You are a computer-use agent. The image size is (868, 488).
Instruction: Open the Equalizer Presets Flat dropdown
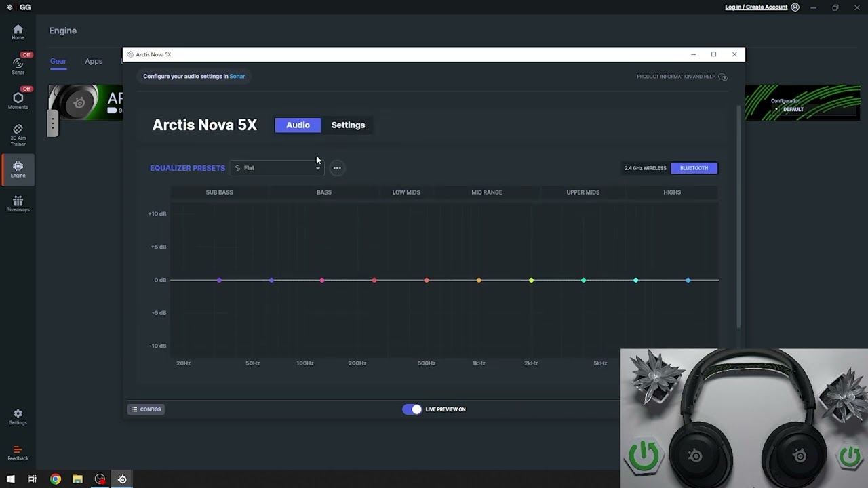pos(277,168)
